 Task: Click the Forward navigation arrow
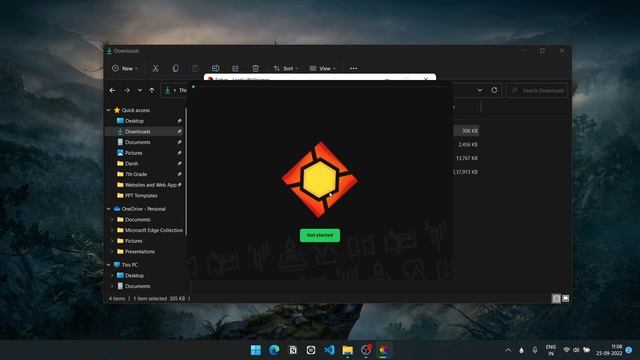(x=127, y=90)
